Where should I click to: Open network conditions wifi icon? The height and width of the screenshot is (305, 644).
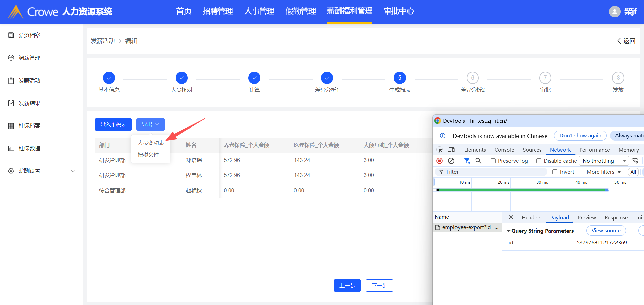click(x=635, y=161)
